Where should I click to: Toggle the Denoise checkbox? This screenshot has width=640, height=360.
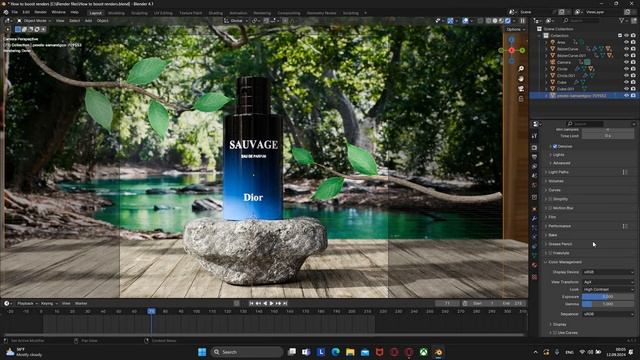coord(555,147)
